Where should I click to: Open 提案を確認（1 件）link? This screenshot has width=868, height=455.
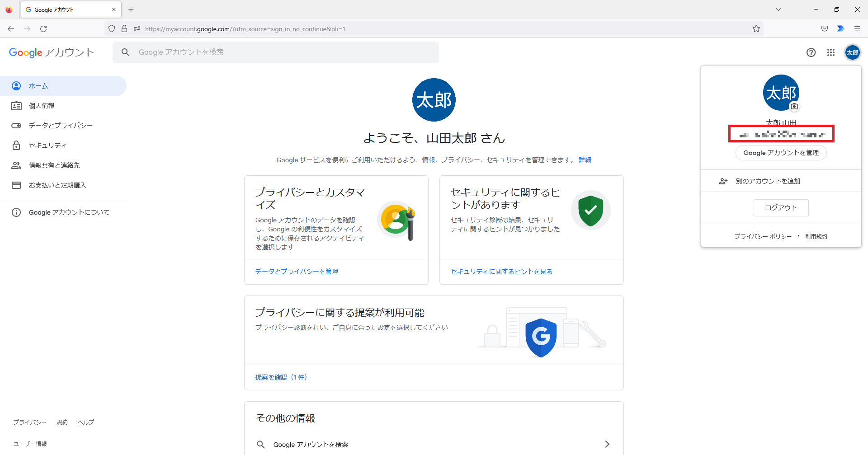281,377
